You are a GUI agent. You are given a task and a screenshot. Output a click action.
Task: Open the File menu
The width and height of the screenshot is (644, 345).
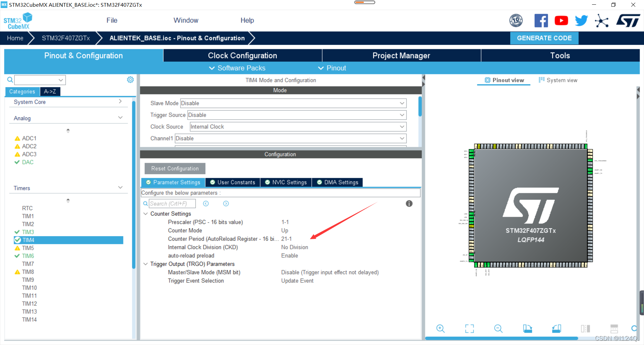point(112,20)
